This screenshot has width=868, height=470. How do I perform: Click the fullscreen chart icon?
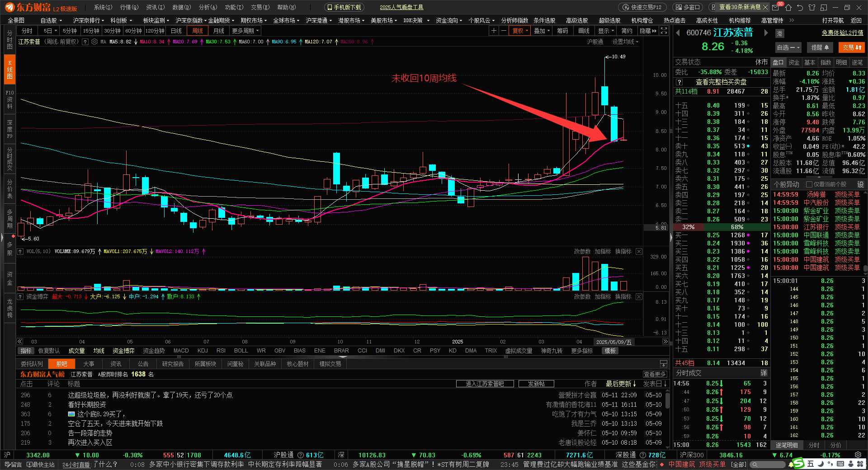(664, 31)
